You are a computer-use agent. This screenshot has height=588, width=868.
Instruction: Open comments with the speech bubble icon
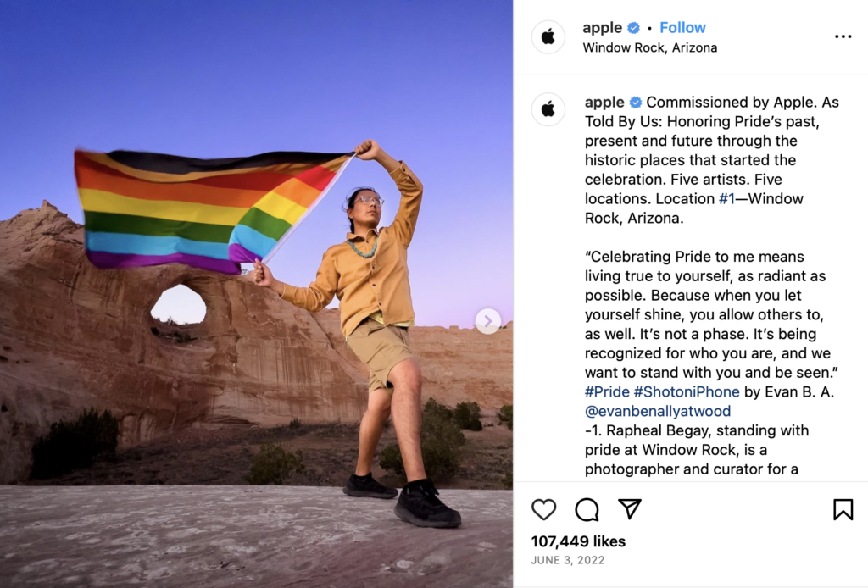point(587,509)
